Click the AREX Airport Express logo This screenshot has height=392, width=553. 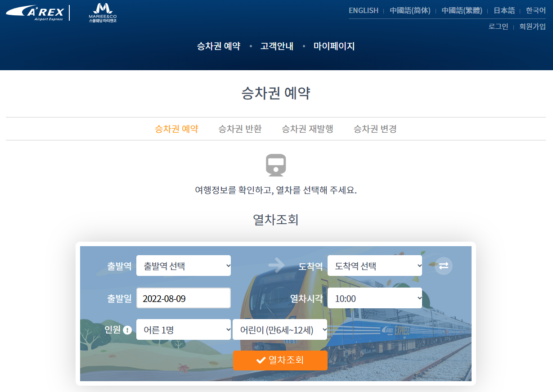(35, 13)
